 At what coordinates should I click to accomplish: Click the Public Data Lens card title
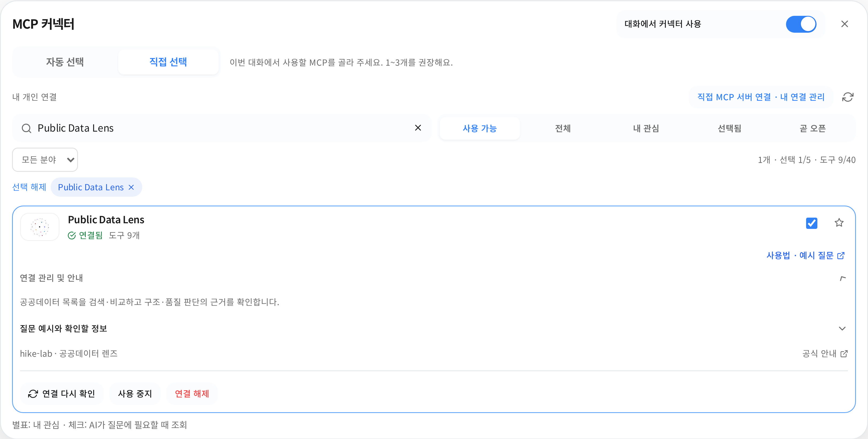coord(106,220)
